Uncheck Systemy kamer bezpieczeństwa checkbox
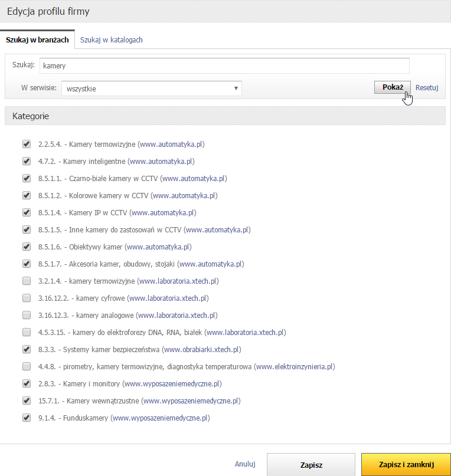This screenshot has height=476, width=451. 26,349
